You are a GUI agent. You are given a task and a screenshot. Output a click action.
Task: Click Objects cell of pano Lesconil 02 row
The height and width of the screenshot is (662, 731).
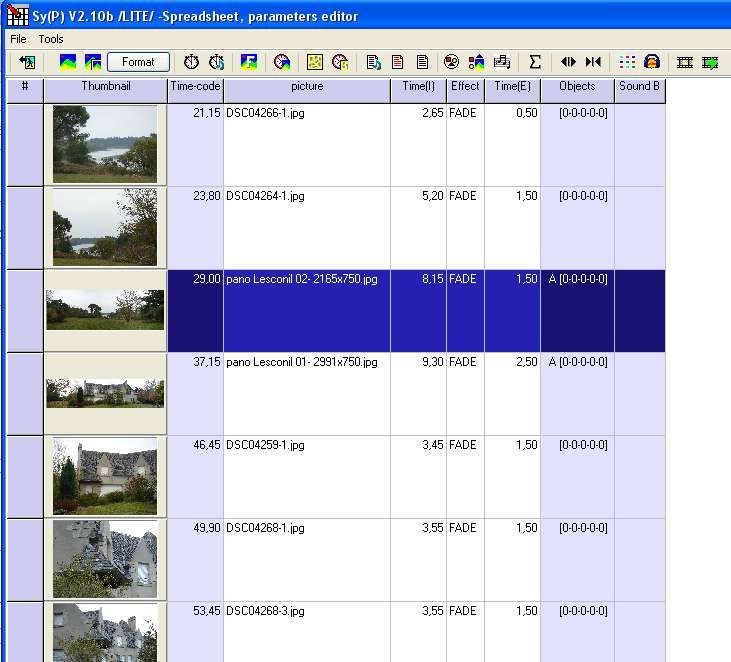577,311
